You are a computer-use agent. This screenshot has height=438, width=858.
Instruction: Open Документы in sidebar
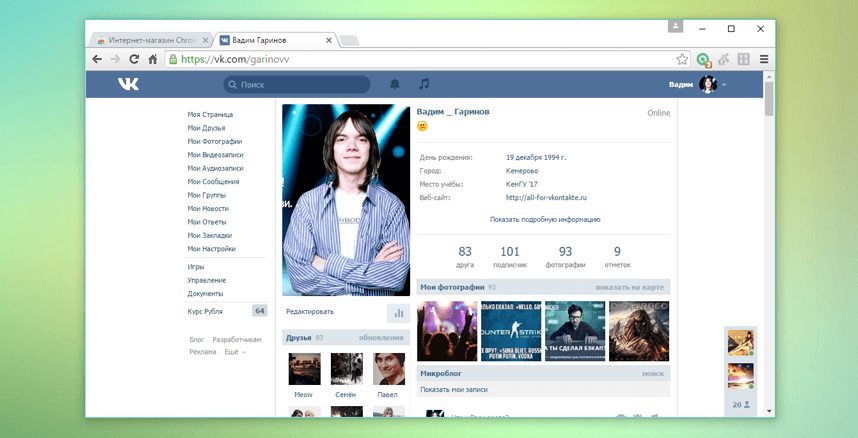point(205,293)
